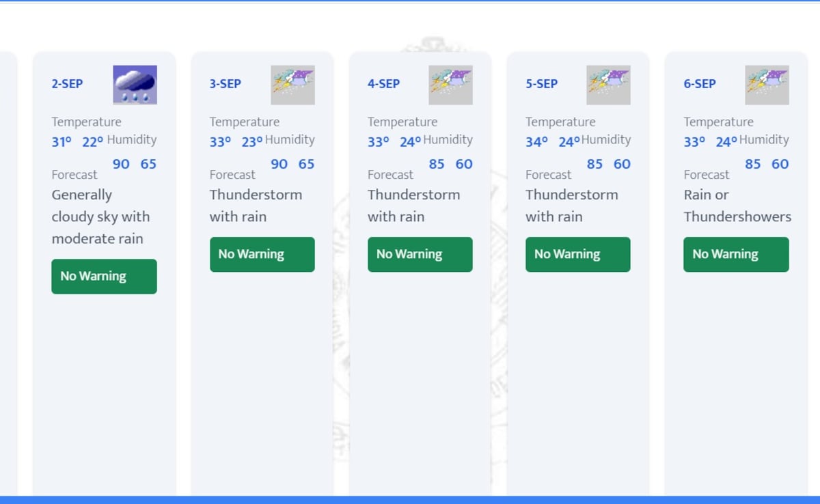
Task: Select the 2-SEP date label
Action: point(67,84)
